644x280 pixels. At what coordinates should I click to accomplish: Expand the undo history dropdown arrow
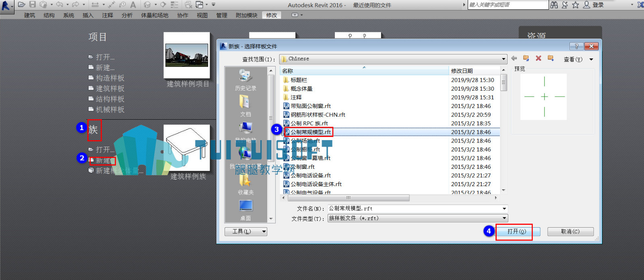pos(67,5)
